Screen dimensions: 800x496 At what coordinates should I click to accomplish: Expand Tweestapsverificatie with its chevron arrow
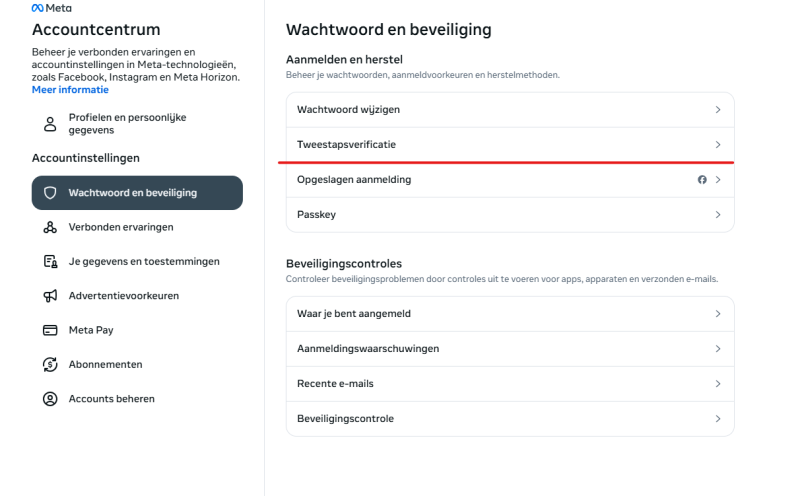click(x=718, y=145)
